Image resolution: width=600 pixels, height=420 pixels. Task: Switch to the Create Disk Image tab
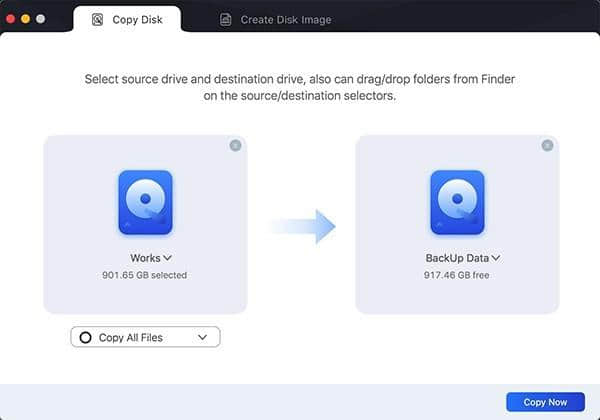285,19
